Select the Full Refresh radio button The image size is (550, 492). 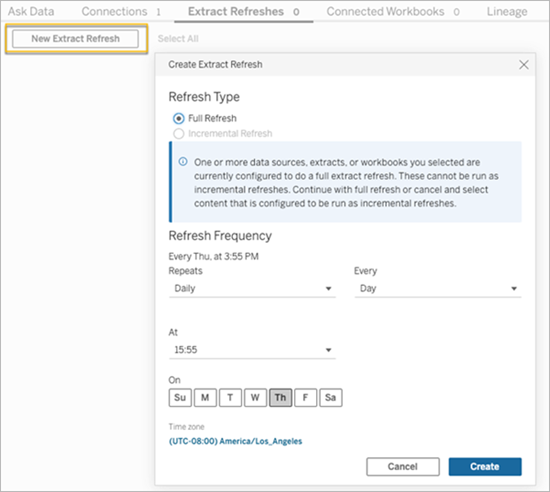179,119
